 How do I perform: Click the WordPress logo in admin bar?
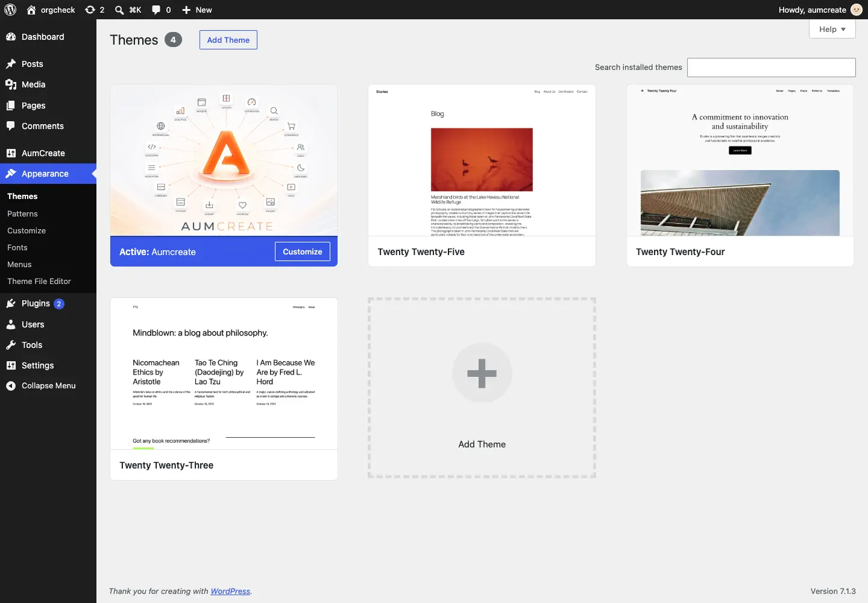[10, 10]
